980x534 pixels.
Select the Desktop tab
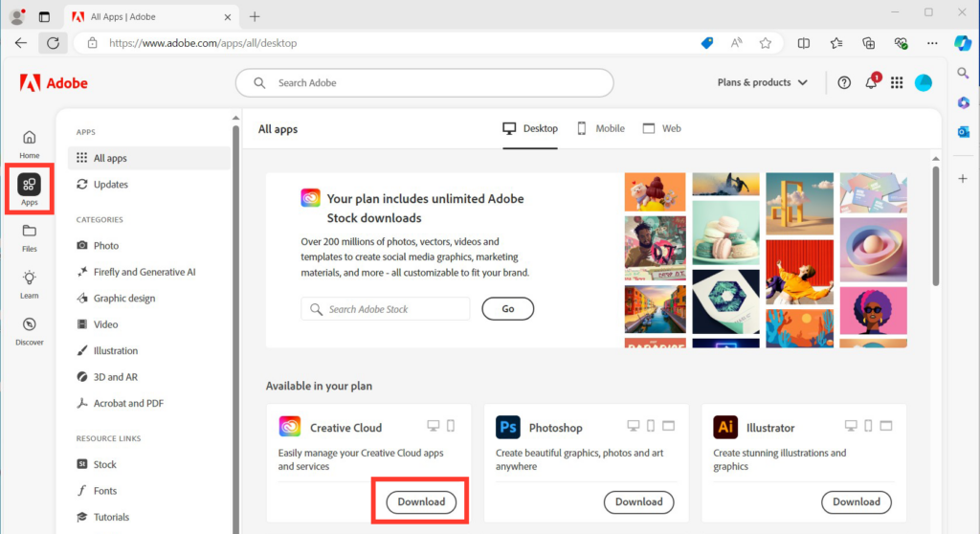tap(530, 128)
